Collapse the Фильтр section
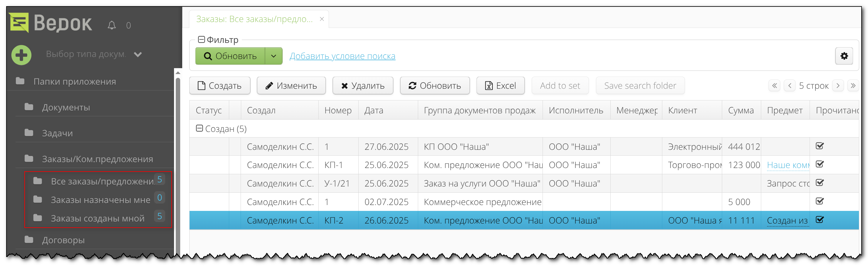Image resolution: width=868 pixels, height=267 pixels. [x=201, y=40]
